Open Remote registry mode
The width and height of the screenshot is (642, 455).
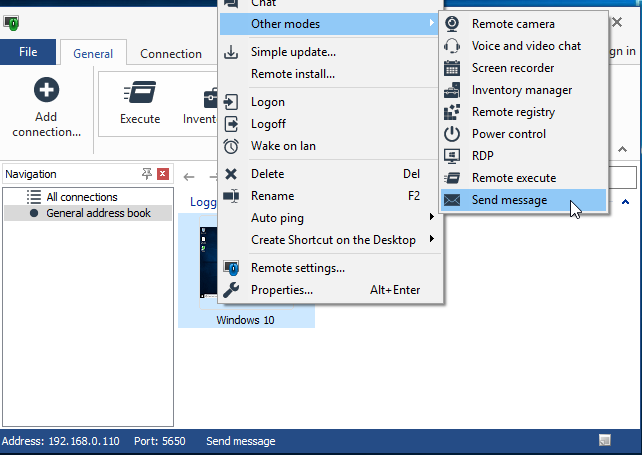pyautogui.click(x=512, y=112)
